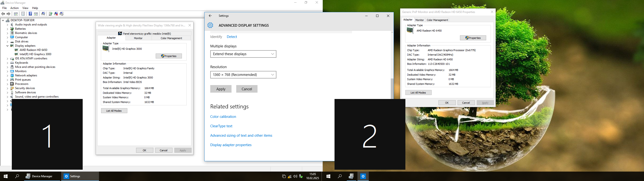Image resolution: width=644 pixels, height=181 pixels.
Task: Toggle the console tree toolbar icon
Action: tap(16, 14)
